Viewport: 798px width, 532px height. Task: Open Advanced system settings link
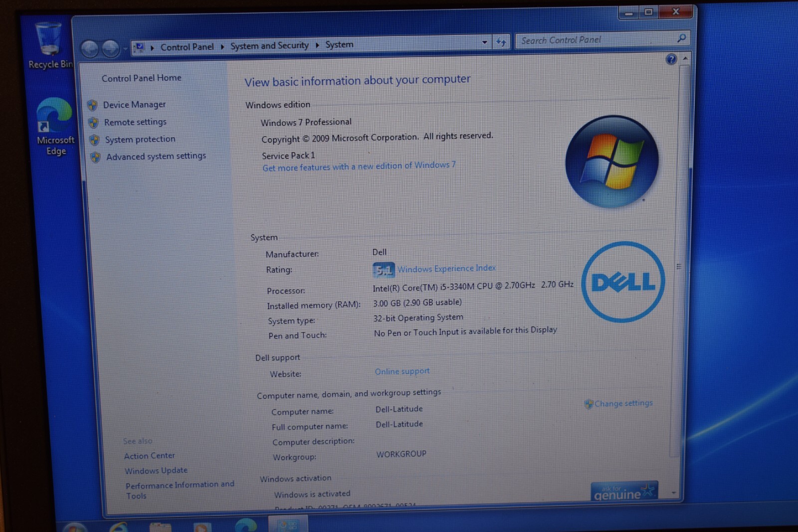pyautogui.click(x=156, y=157)
